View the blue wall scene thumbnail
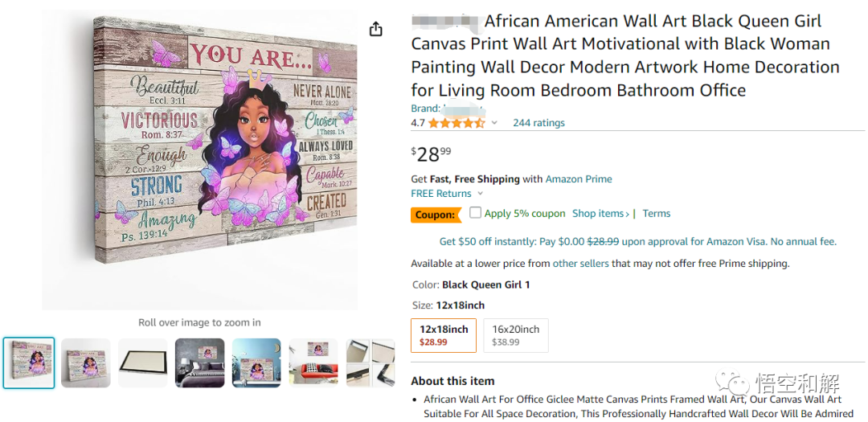The height and width of the screenshot is (422, 868). 256,363
